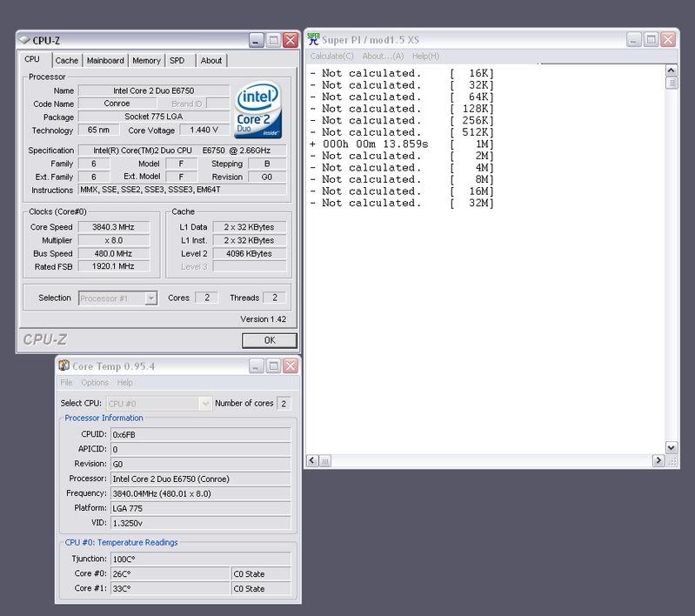Maximize the CPU-Z window
Screen dimensions: 695x616
click(273, 40)
